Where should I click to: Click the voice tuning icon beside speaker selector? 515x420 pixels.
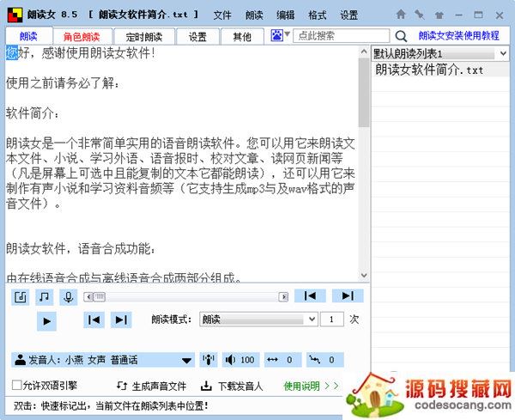pos(209,360)
